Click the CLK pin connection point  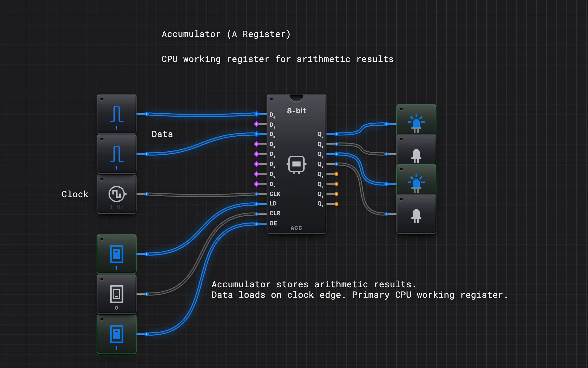click(x=257, y=194)
